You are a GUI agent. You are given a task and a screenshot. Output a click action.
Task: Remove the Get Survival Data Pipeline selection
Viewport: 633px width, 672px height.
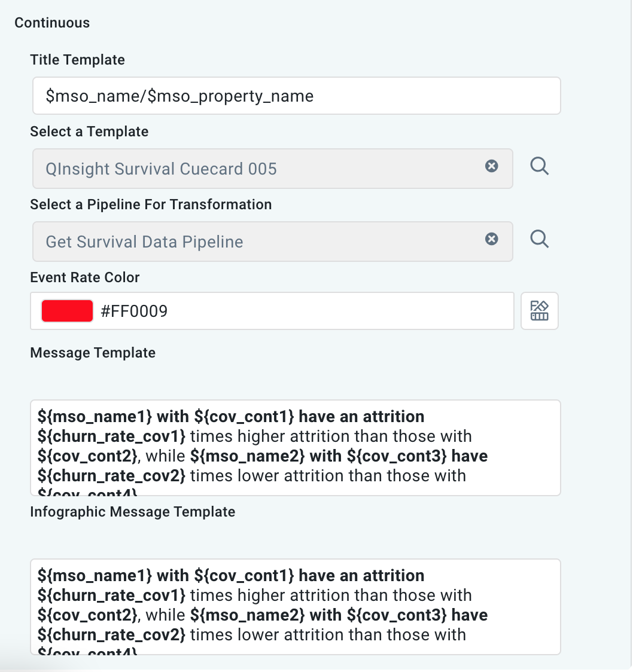coord(492,239)
